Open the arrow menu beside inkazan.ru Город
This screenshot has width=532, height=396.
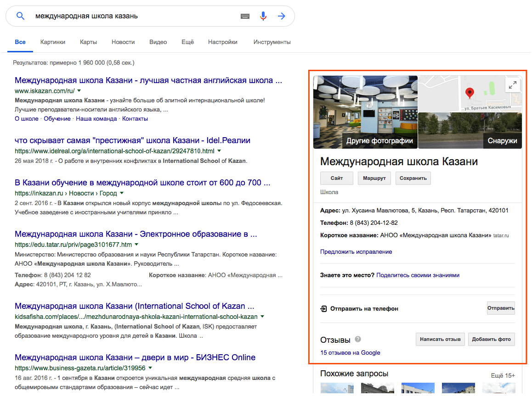[122, 193]
